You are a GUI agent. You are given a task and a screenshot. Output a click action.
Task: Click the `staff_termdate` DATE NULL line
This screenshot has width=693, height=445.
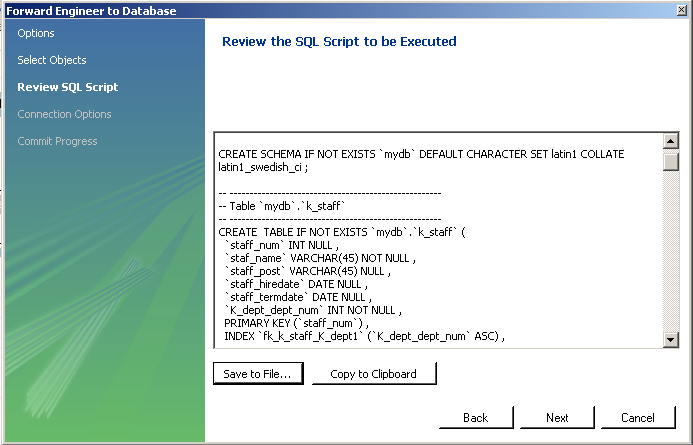(298, 297)
